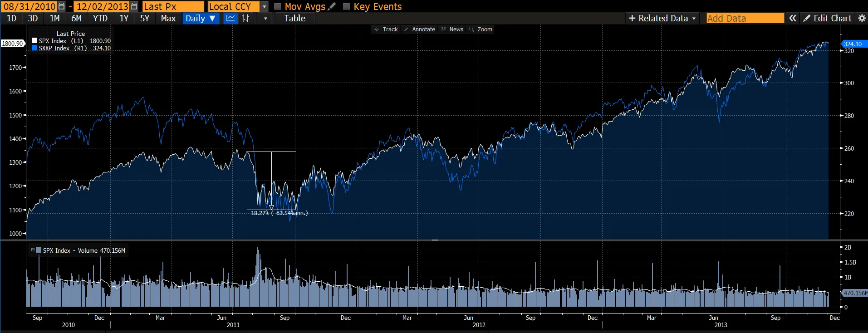The image size is (868, 333).
Task: Select the 1M range tab
Action: click(54, 18)
